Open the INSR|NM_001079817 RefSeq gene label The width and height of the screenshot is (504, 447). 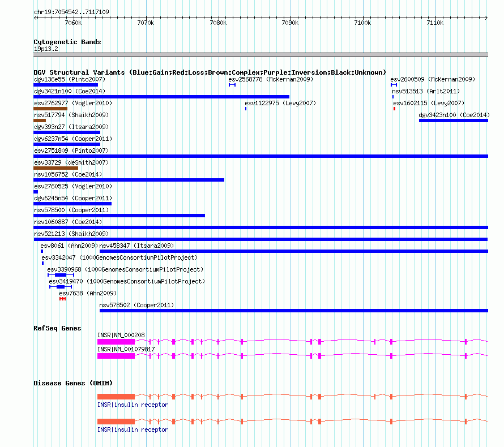(126, 349)
